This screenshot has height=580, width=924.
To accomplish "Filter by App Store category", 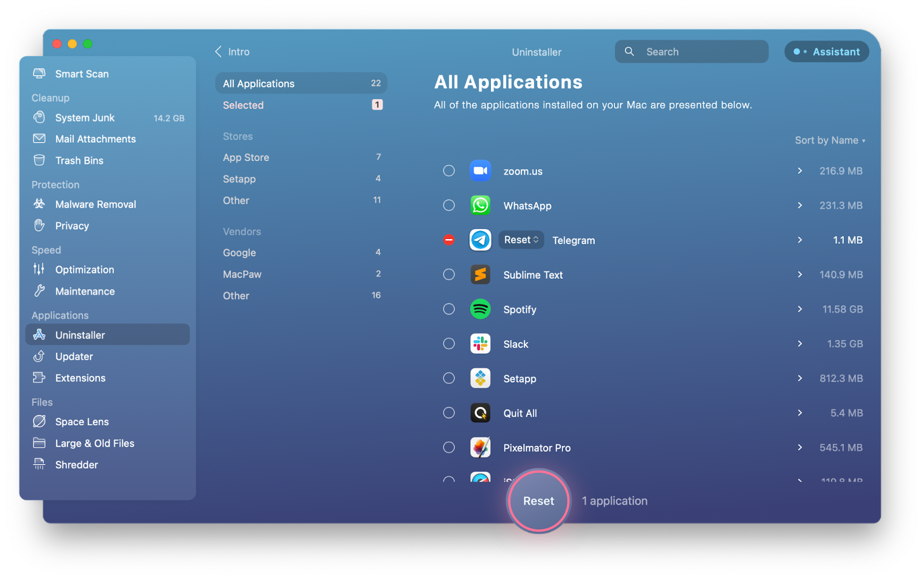I will click(246, 158).
